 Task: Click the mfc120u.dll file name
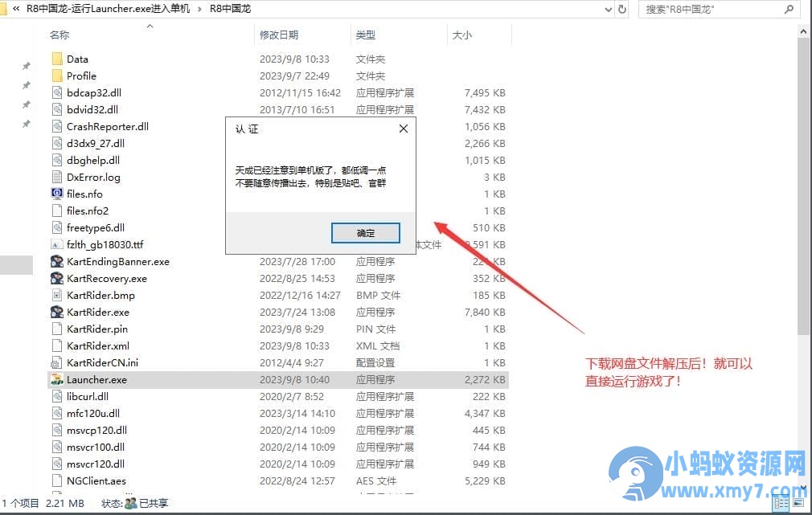point(93,414)
